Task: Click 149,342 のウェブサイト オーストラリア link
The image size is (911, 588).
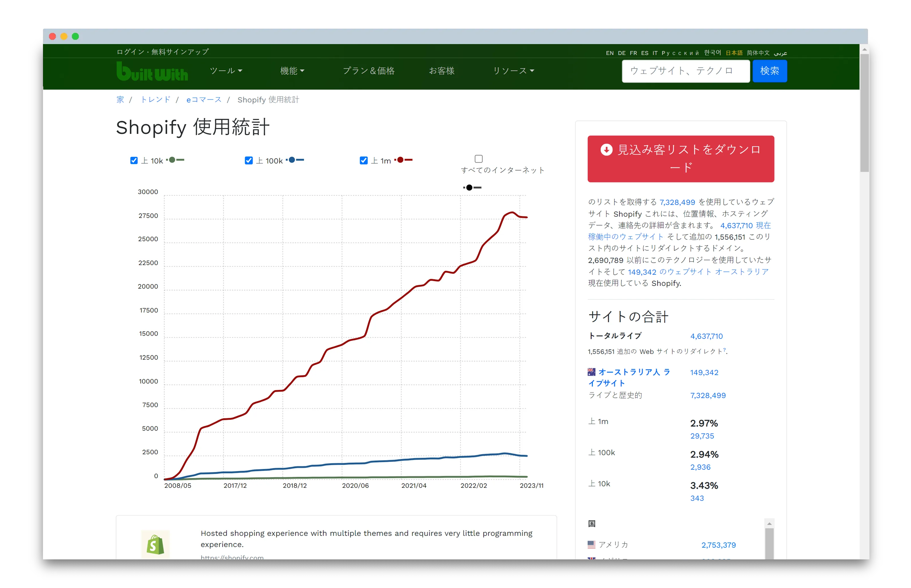Action: (698, 272)
